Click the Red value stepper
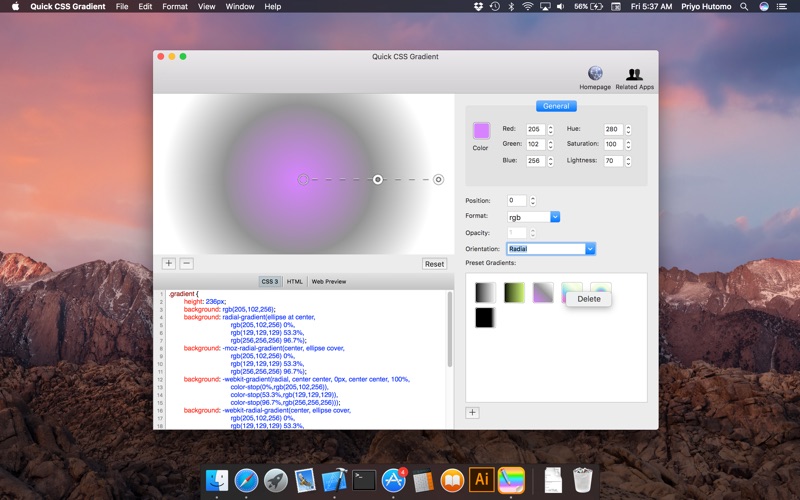 550,130
